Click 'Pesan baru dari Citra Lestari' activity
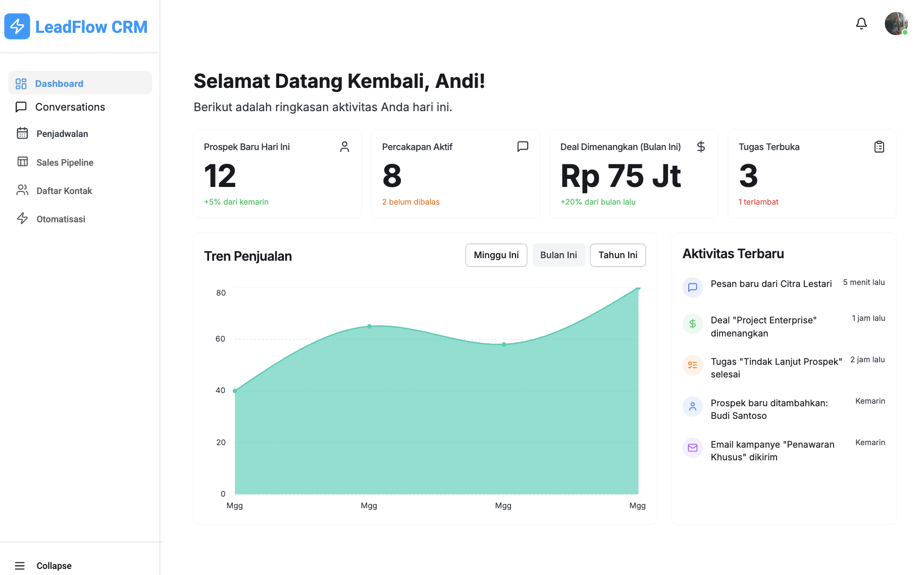Image resolution: width=924 pixels, height=575 pixels. click(x=771, y=284)
